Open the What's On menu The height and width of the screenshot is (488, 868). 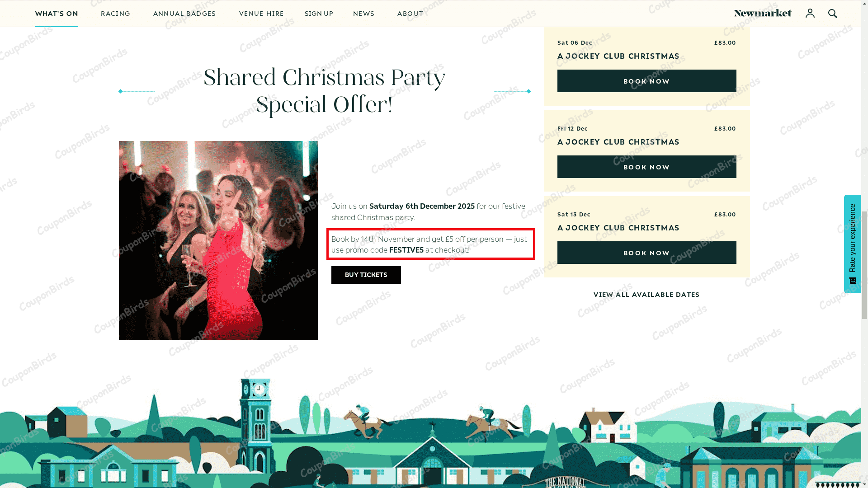point(57,14)
